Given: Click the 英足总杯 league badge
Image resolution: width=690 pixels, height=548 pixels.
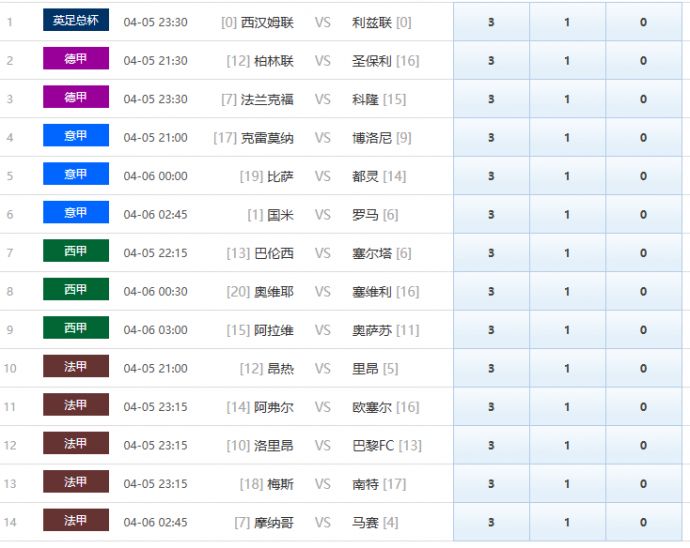Looking at the screenshot, I should [x=76, y=21].
